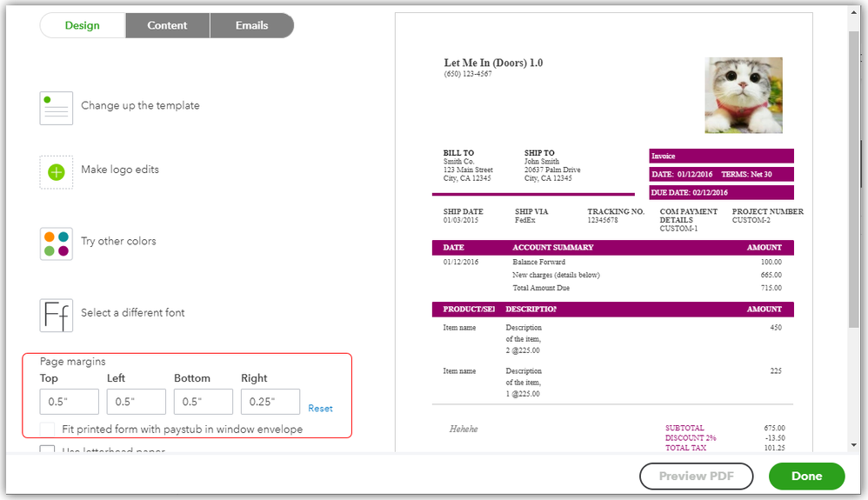Click the SHIP TO heading
Image resolution: width=868 pixels, height=500 pixels.
click(539, 153)
